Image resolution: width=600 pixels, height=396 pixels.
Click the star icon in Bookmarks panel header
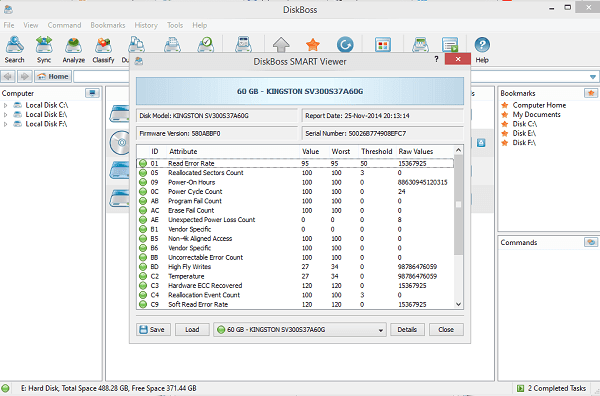click(x=591, y=93)
